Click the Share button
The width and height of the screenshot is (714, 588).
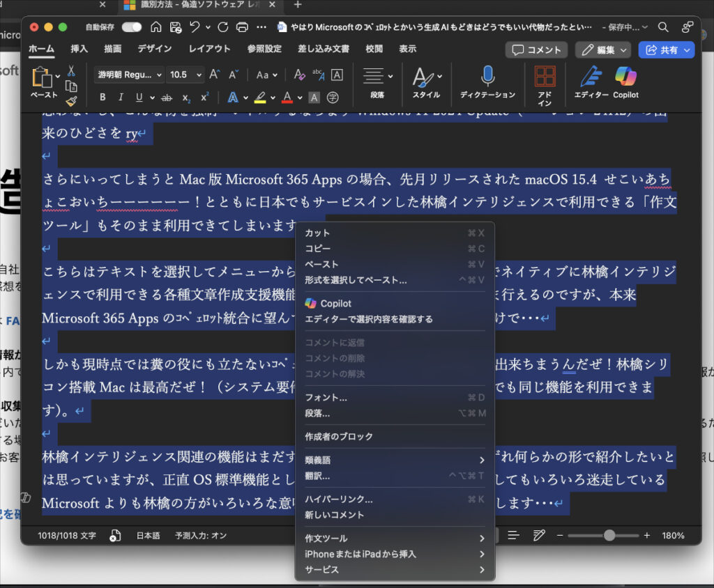click(x=666, y=50)
